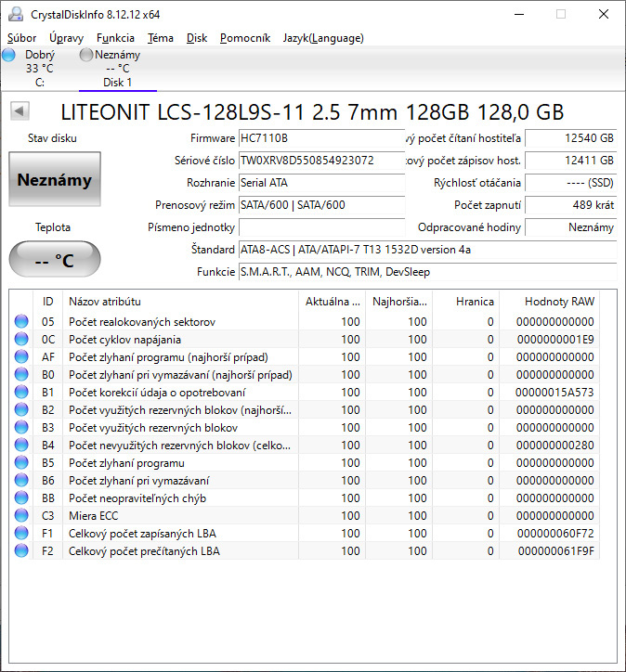Click the Odpracované hodiny value Neznámy

(x=570, y=227)
